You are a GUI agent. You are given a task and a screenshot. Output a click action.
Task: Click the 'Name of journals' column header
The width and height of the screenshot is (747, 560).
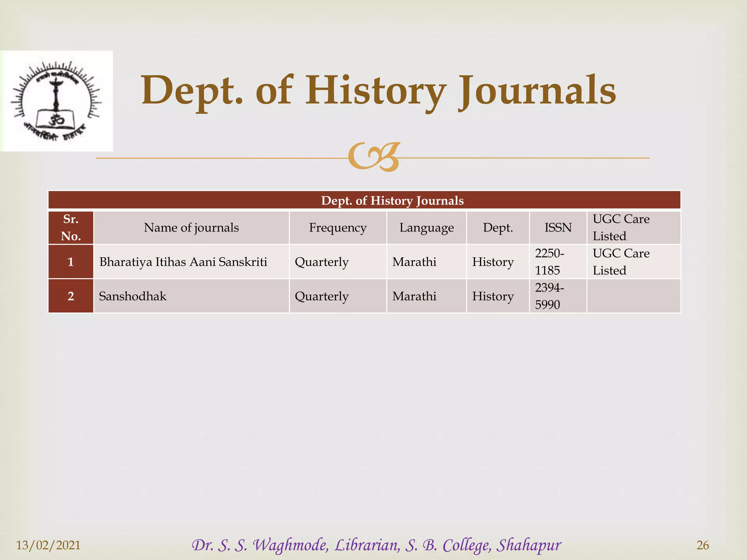(x=191, y=227)
